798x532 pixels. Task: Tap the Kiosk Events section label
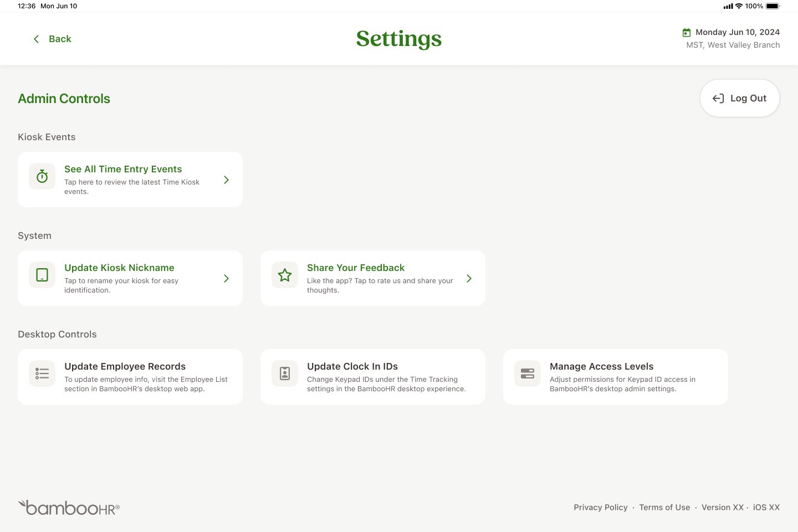(47, 137)
